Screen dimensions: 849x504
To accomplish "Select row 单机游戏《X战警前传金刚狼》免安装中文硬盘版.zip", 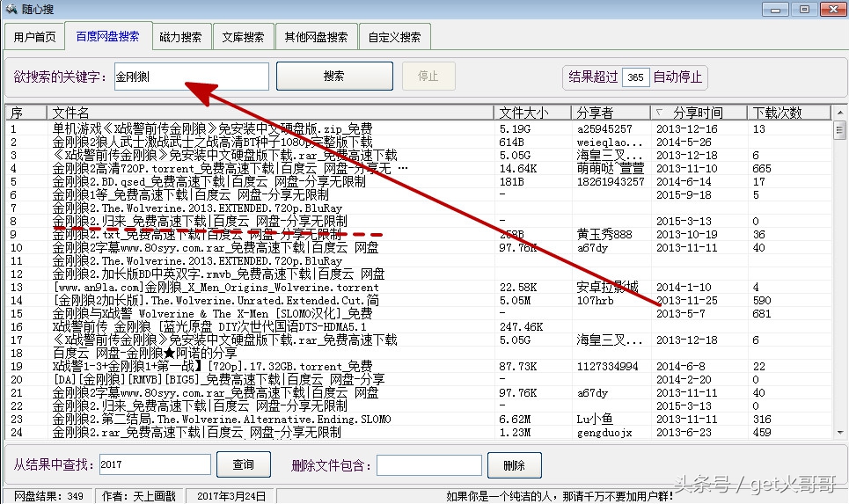I will (419, 128).
